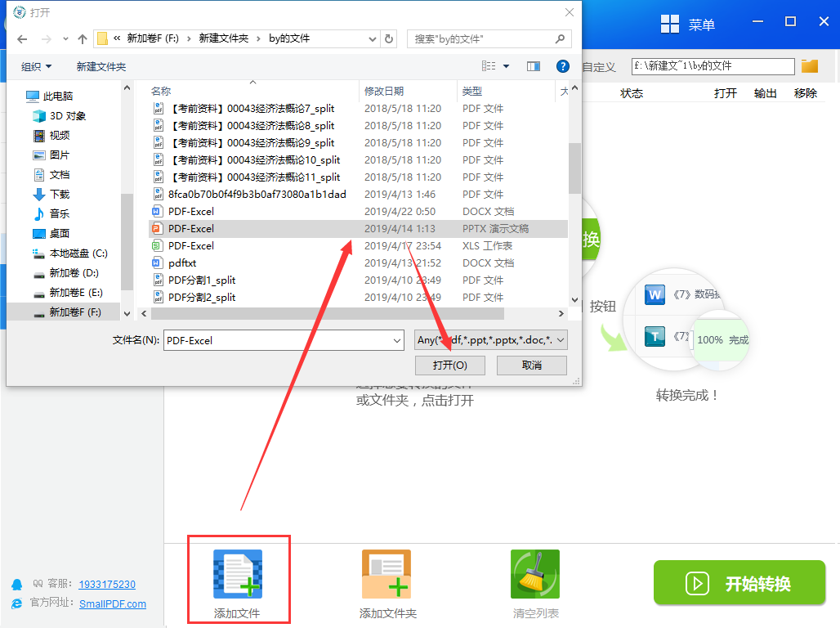Click the back arrow in Open dialog

point(22,38)
